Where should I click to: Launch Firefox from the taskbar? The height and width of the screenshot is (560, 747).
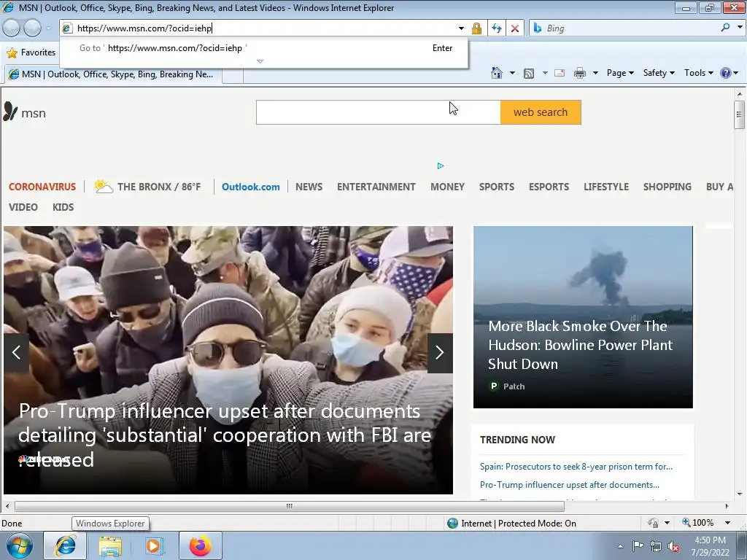coord(200,545)
